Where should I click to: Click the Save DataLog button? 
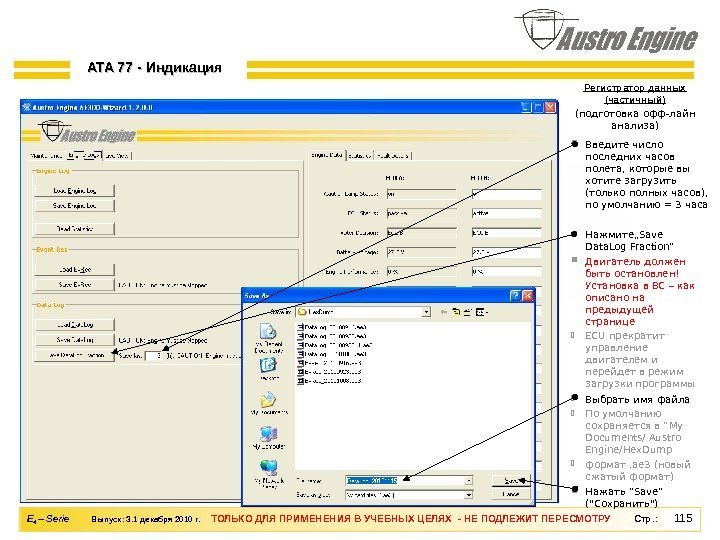click(x=74, y=340)
